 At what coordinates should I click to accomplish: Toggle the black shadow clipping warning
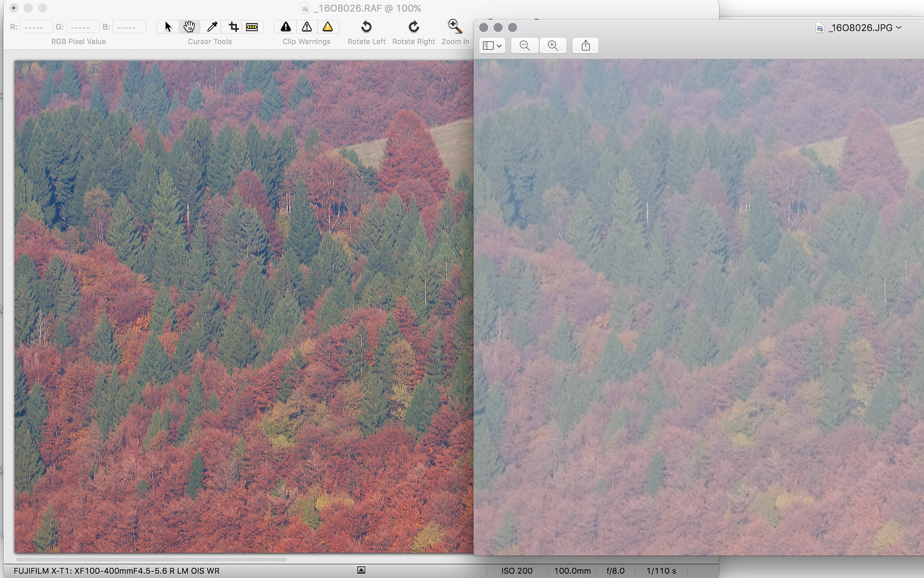(286, 27)
